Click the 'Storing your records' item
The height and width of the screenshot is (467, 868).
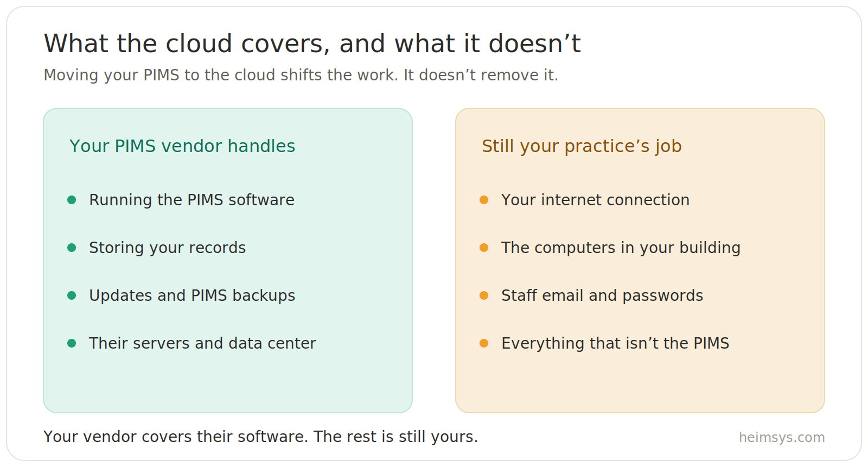[167, 248]
